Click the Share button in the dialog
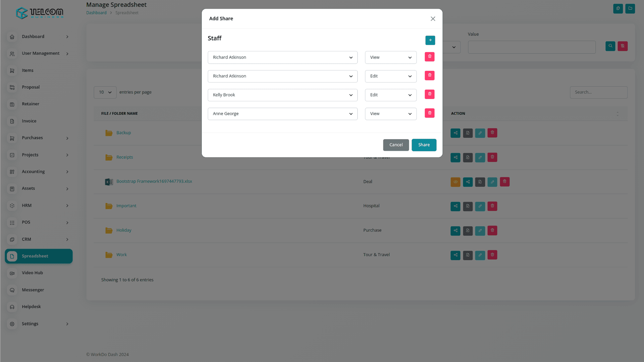Screen dimensions: 644x362 click(424, 145)
